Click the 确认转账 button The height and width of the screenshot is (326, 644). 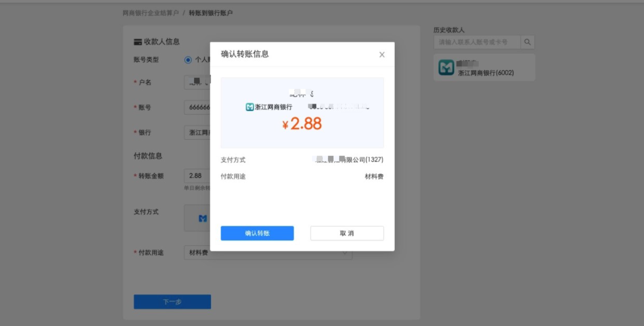(257, 233)
